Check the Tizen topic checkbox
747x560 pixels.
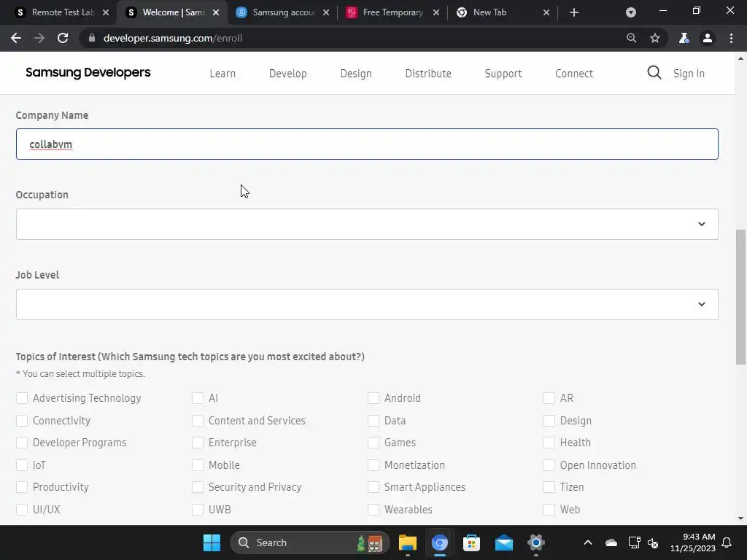point(549,486)
